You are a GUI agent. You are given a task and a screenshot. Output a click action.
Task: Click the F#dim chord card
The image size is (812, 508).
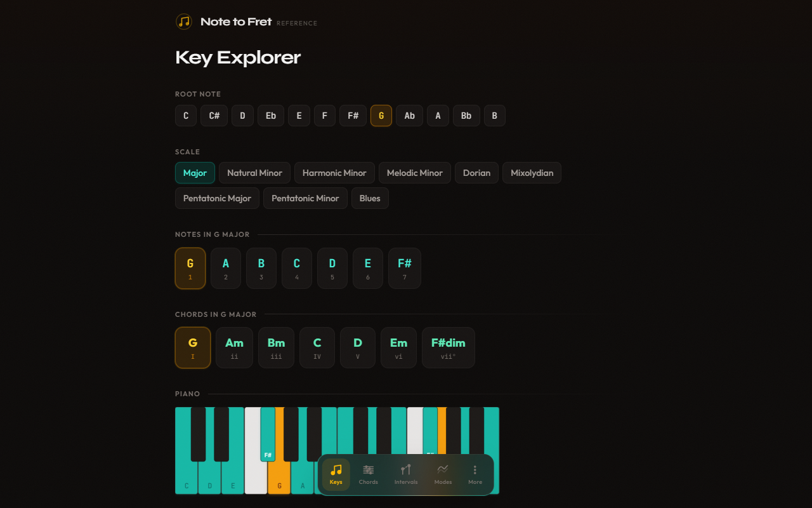[x=449, y=347]
